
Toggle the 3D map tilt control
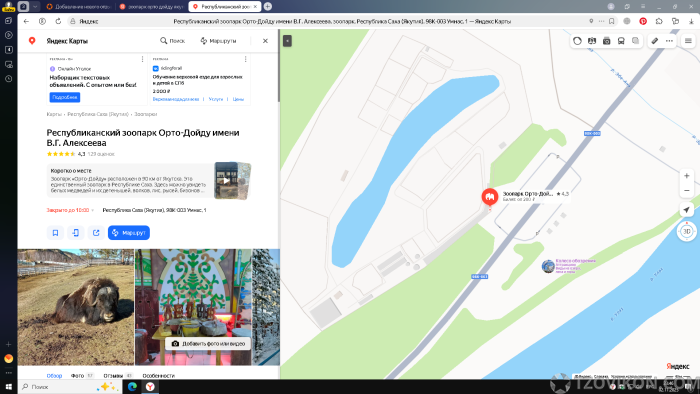(x=687, y=231)
